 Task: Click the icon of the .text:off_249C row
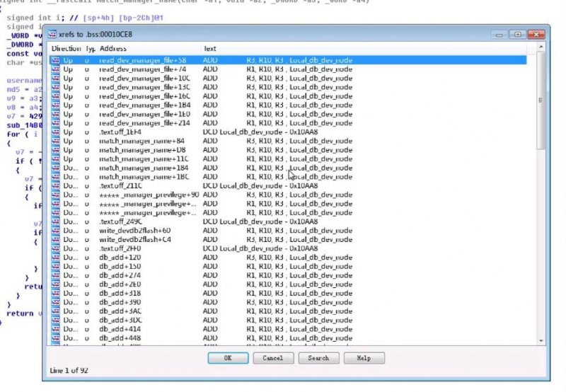tap(55, 221)
